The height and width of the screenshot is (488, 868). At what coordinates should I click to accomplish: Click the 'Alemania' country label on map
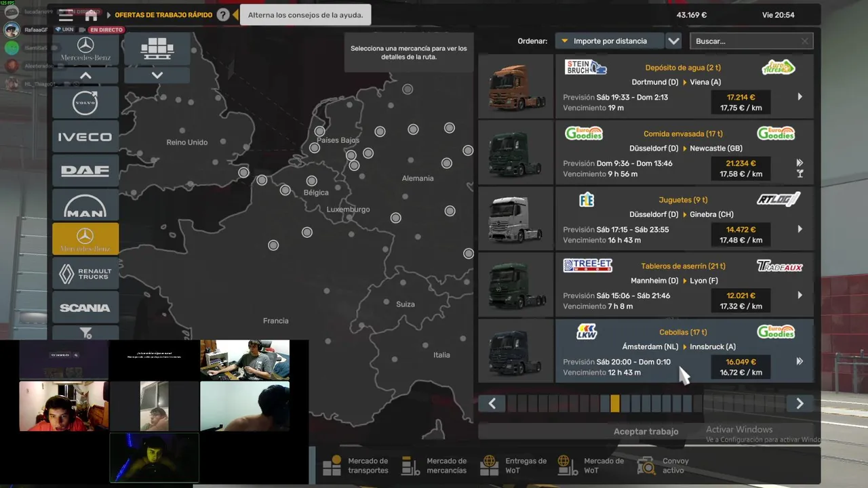418,178
